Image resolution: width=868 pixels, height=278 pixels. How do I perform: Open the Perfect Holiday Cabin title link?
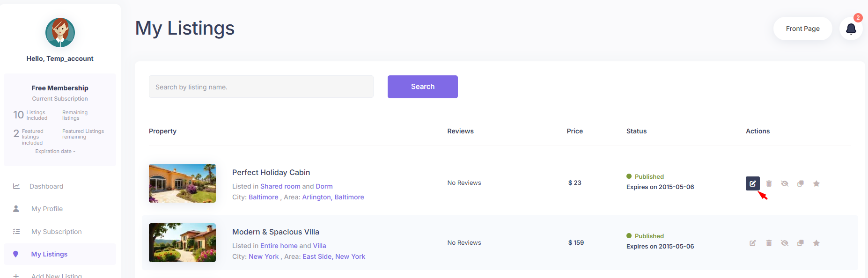[x=271, y=172]
